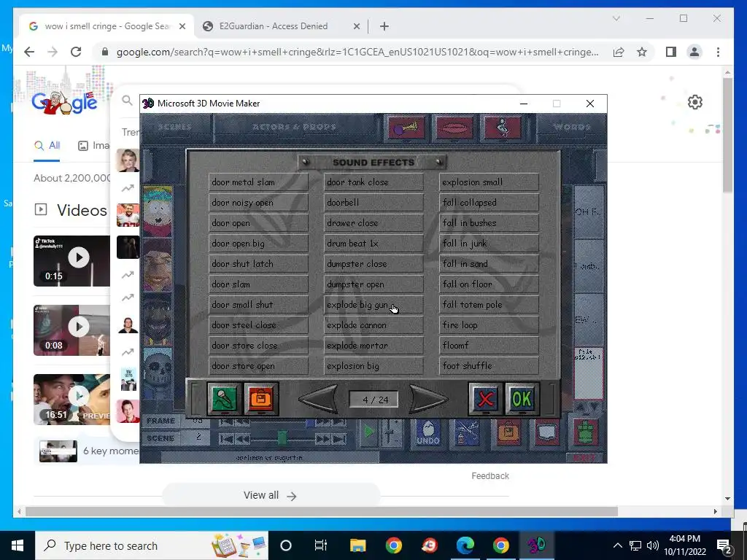The width and height of the screenshot is (747, 560).
Task: Choose the 'explode cannon' sound effect
Action: coord(374,325)
